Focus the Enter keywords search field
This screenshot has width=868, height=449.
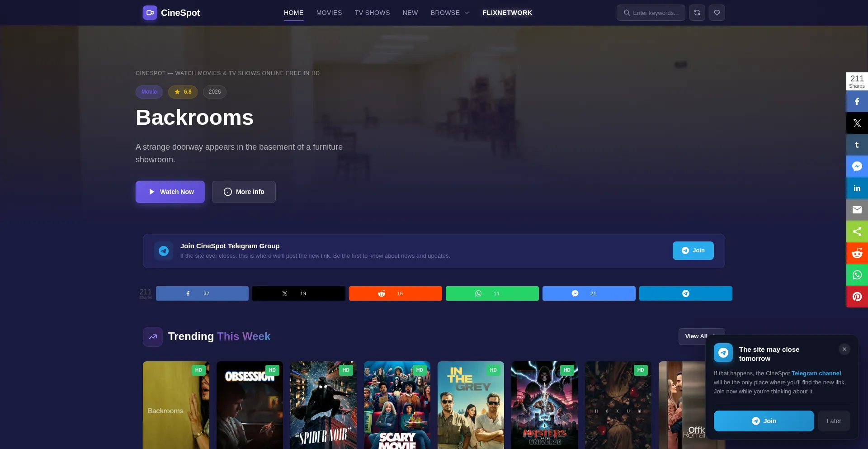click(651, 13)
